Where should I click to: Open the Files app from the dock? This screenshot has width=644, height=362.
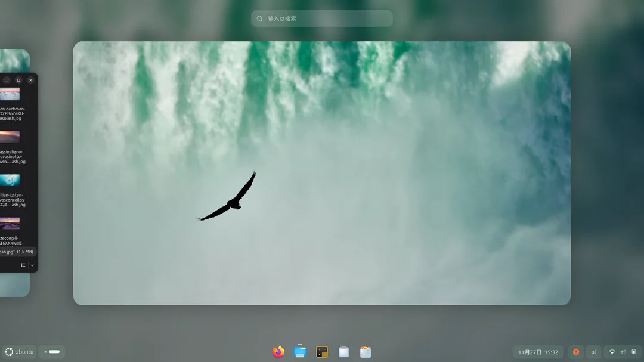click(299, 352)
